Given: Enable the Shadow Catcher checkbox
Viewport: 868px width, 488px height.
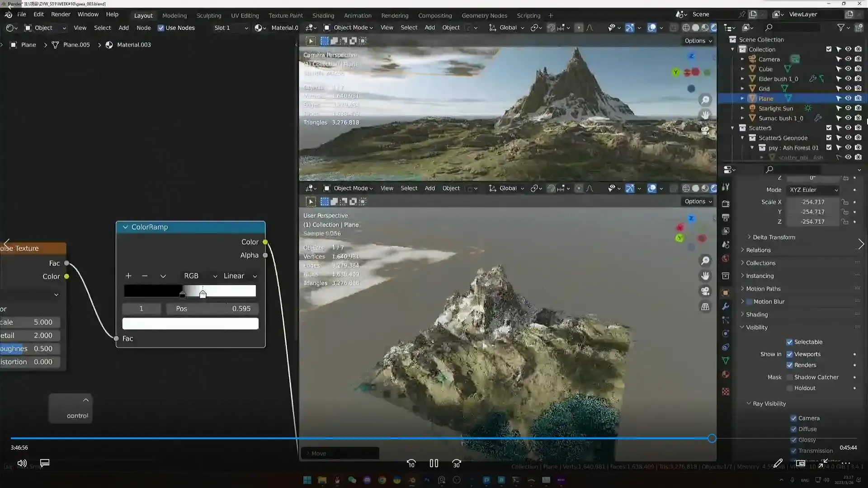Looking at the screenshot, I should [789, 377].
